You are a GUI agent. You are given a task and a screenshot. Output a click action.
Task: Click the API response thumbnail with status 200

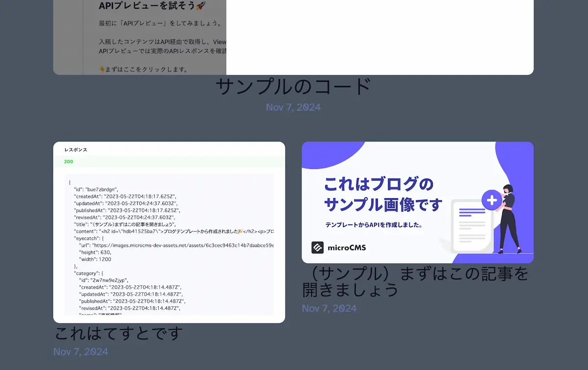pyautogui.click(x=169, y=231)
